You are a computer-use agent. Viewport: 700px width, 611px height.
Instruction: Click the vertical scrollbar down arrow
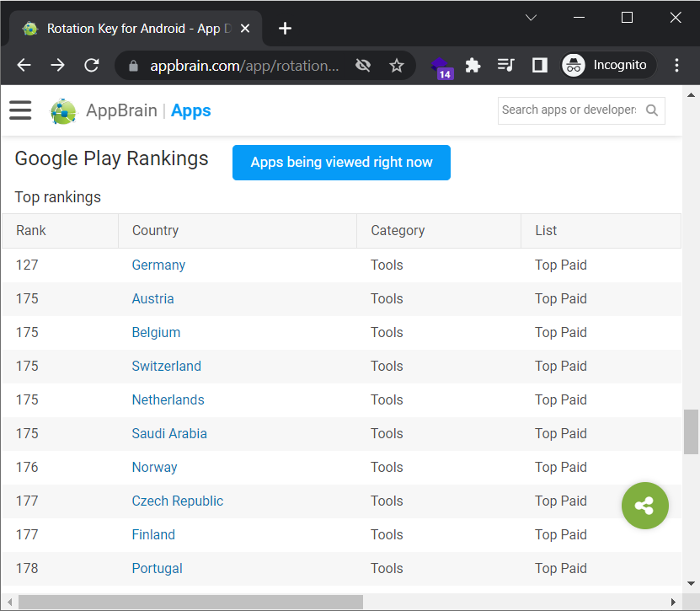click(x=691, y=583)
